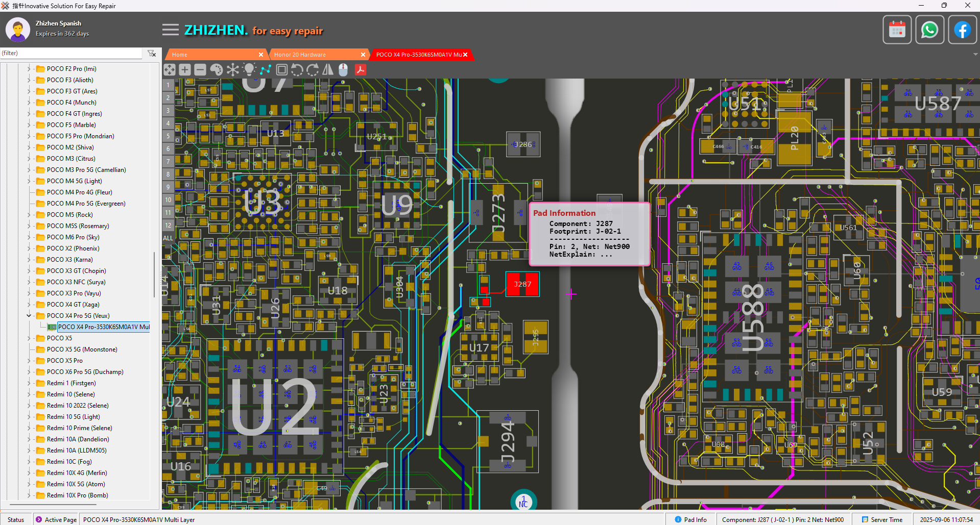Screen dimensions: 980x525
Task: Expand the Redmi 1 (Firstgen) folder
Action: (29, 383)
